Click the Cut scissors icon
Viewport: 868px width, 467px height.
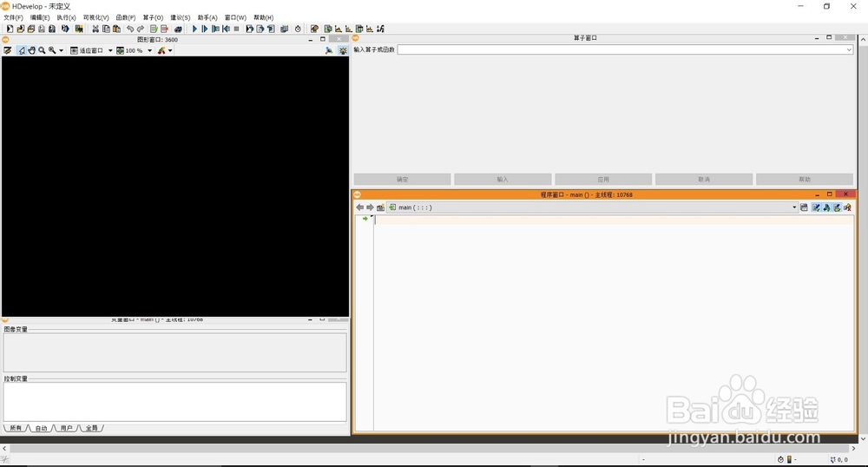click(95, 29)
